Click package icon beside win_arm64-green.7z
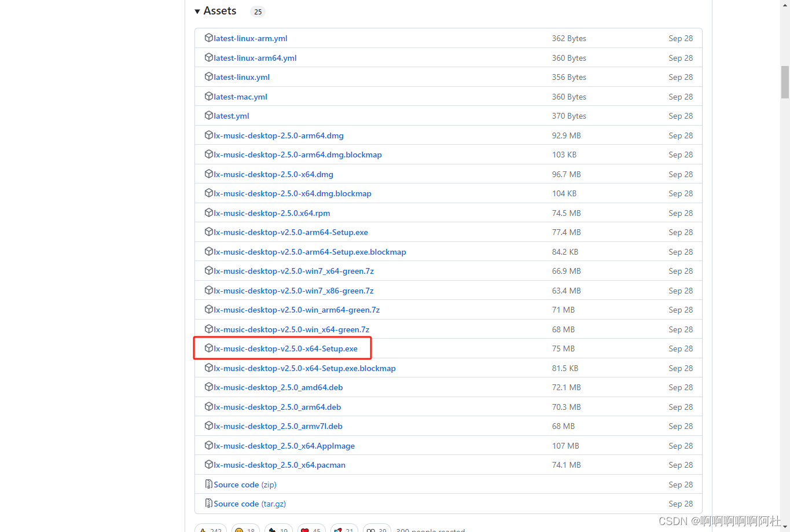Image resolution: width=790 pixels, height=532 pixels. (209, 309)
